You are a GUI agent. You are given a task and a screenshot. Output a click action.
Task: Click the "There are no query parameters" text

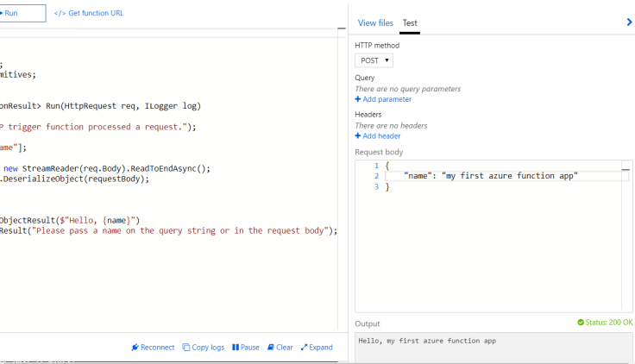tap(408, 89)
